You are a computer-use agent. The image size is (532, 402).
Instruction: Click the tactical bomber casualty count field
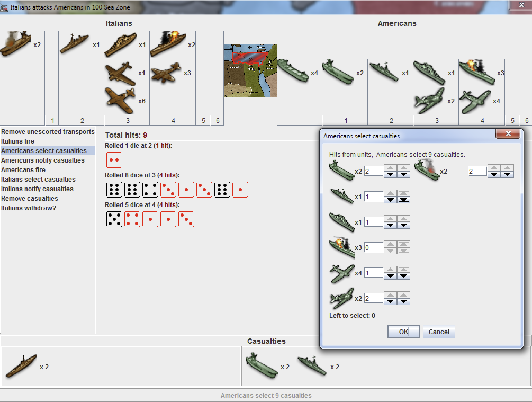[373, 298]
